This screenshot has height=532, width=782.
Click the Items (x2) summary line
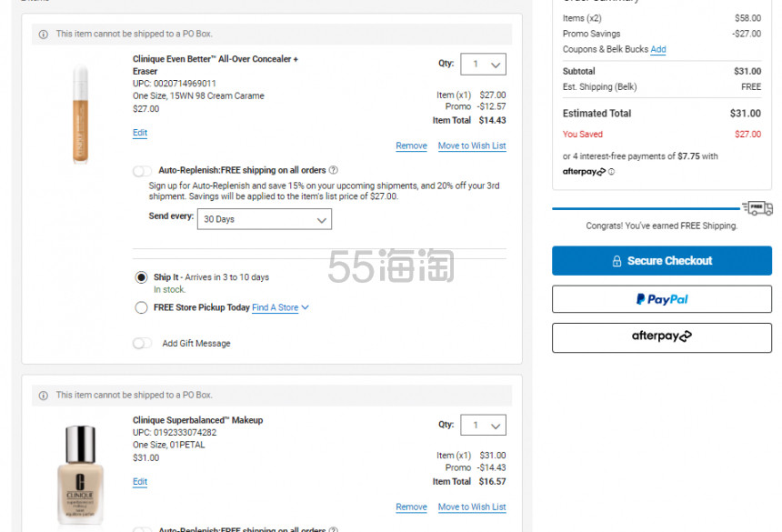pyautogui.click(x=662, y=18)
